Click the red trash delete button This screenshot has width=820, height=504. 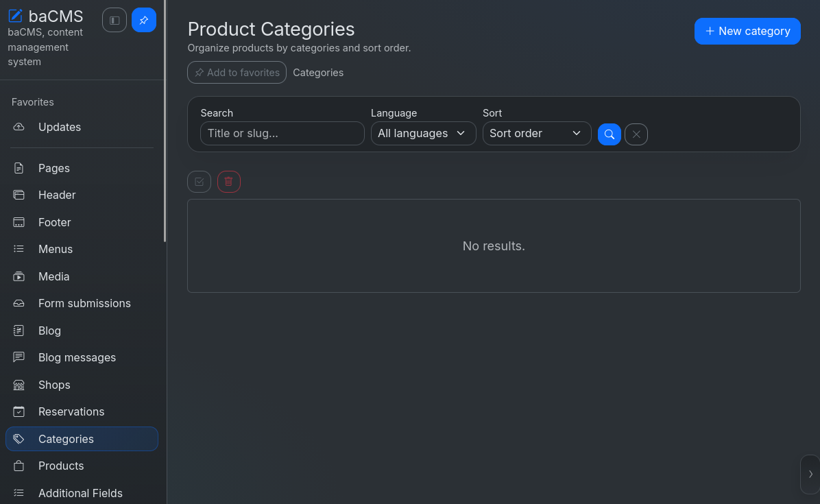pos(228,182)
